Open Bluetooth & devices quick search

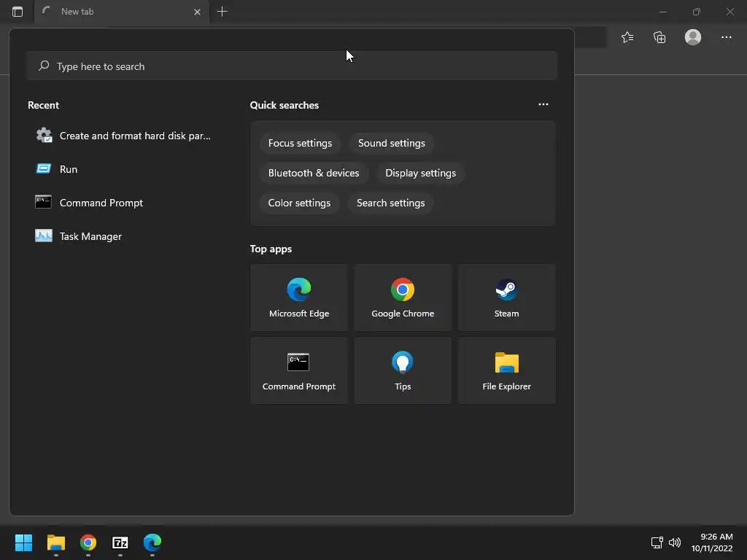tap(314, 173)
